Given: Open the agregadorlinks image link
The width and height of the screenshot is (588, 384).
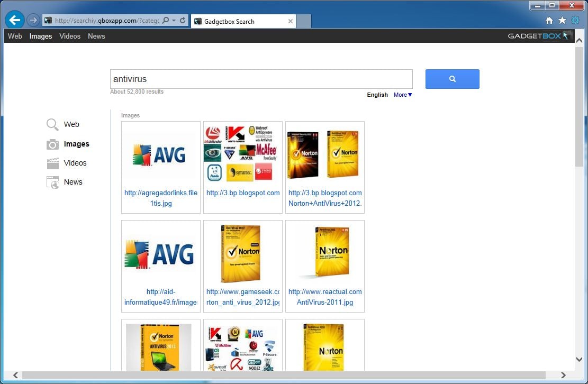Looking at the screenshot, I should pos(161,198).
